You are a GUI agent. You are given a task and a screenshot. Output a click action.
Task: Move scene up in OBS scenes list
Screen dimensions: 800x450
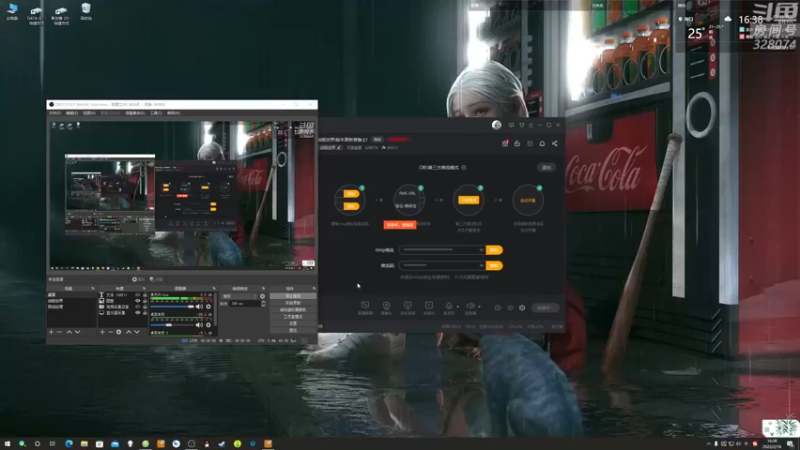(69, 332)
